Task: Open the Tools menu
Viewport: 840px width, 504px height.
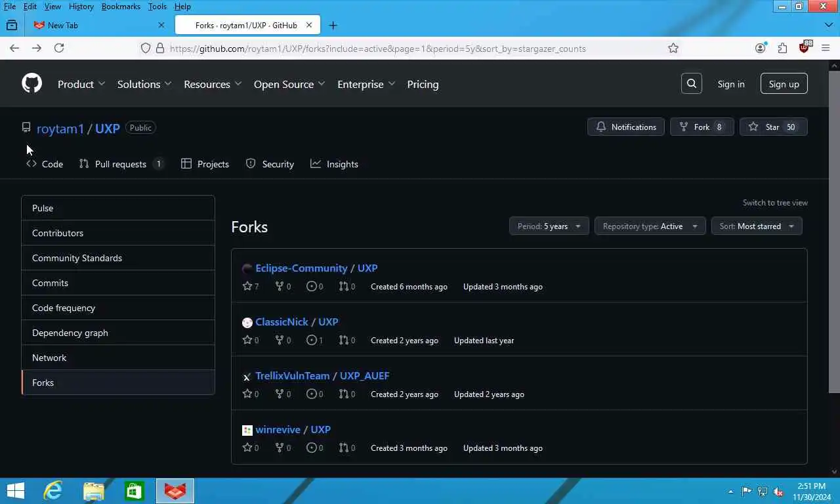Action: 157,7
